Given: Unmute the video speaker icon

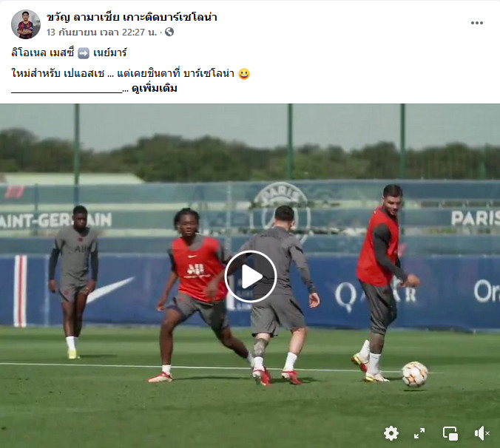Looking at the screenshot, I should click(482, 433).
